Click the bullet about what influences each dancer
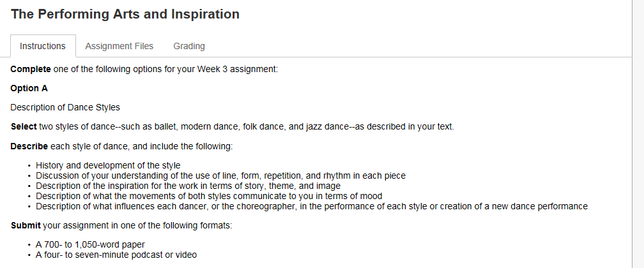Viewport: 644px width, 268px height. tap(311, 206)
